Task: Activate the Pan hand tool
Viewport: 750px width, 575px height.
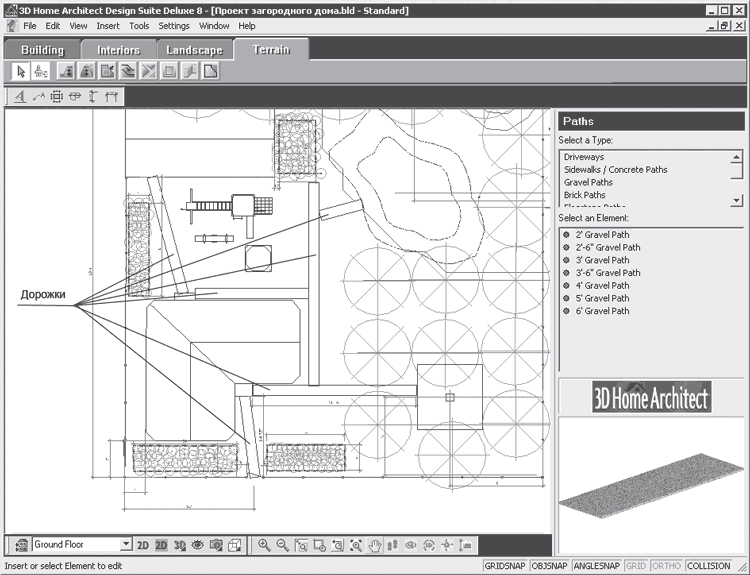Action: click(375, 545)
